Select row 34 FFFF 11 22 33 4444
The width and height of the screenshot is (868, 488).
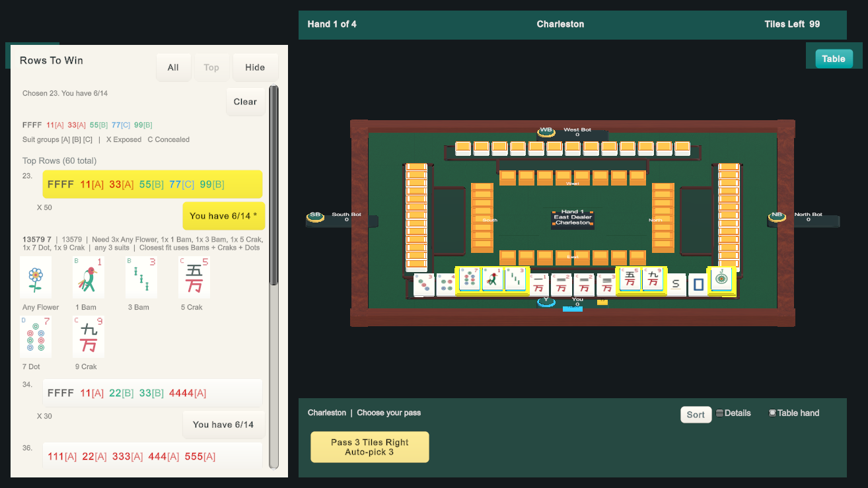[153, 393]
